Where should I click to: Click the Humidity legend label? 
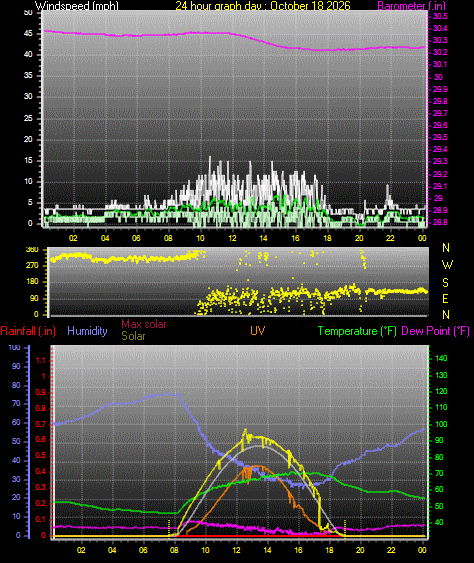87,331
